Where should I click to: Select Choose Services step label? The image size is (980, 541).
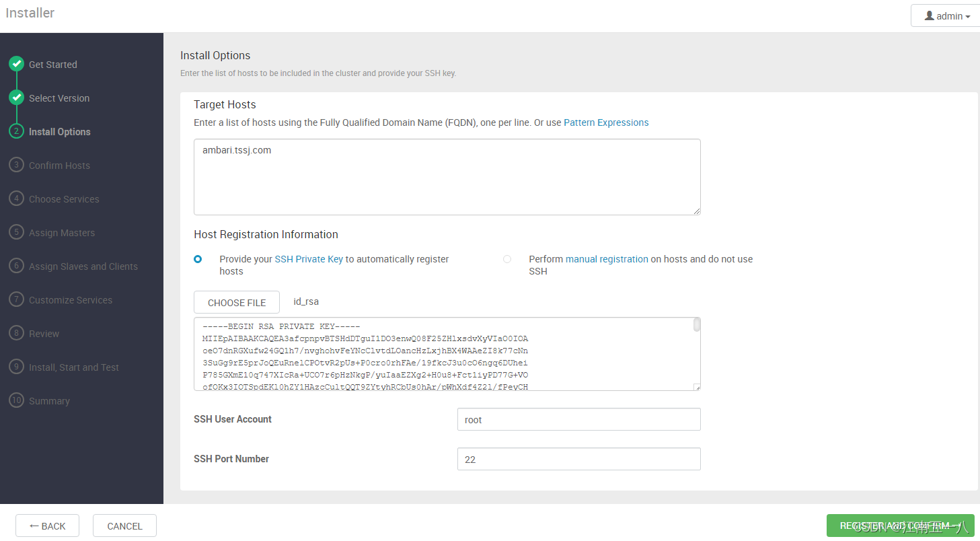(64, 199)
